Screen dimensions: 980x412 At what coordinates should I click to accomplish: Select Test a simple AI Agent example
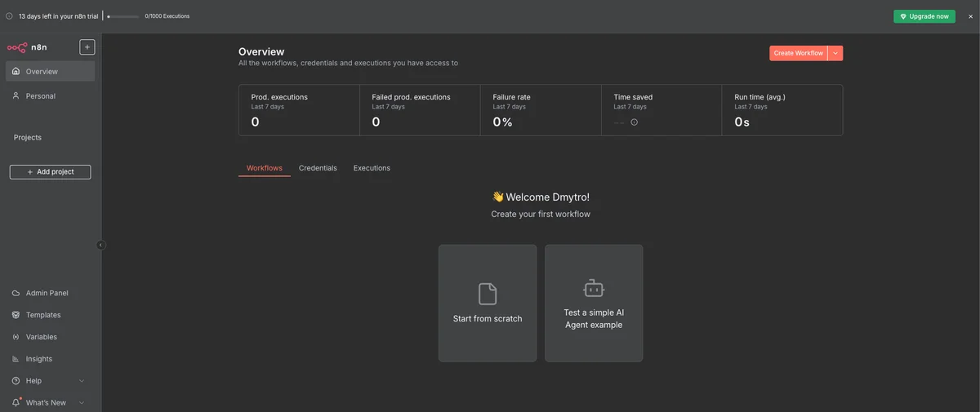point(594,303)
